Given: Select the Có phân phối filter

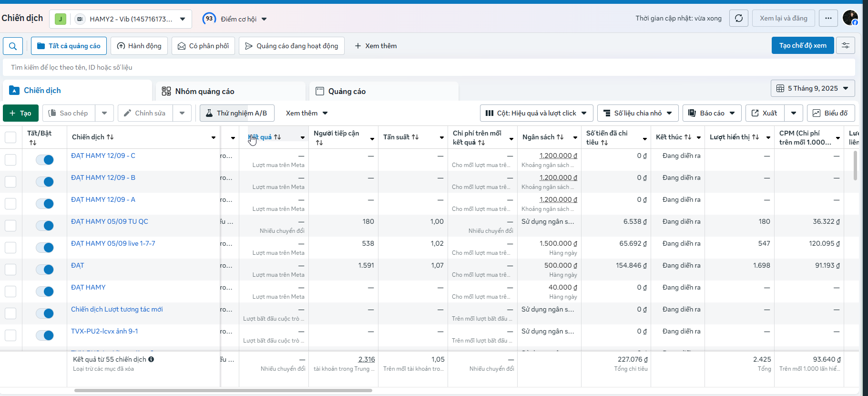Looking at the screenshot, I should (203, 46).
